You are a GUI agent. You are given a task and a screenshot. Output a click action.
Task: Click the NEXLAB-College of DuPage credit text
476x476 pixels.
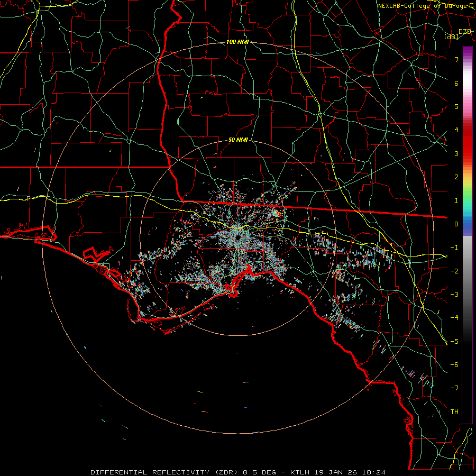(426, 6)
